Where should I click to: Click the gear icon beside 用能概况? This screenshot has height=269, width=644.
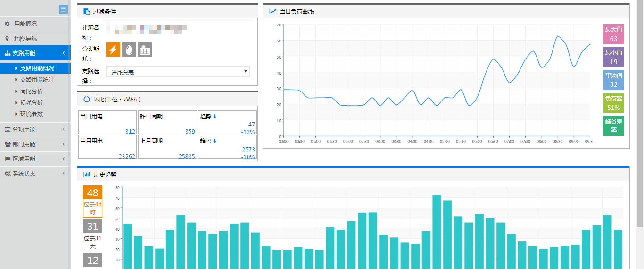click(x=7, y=24)
